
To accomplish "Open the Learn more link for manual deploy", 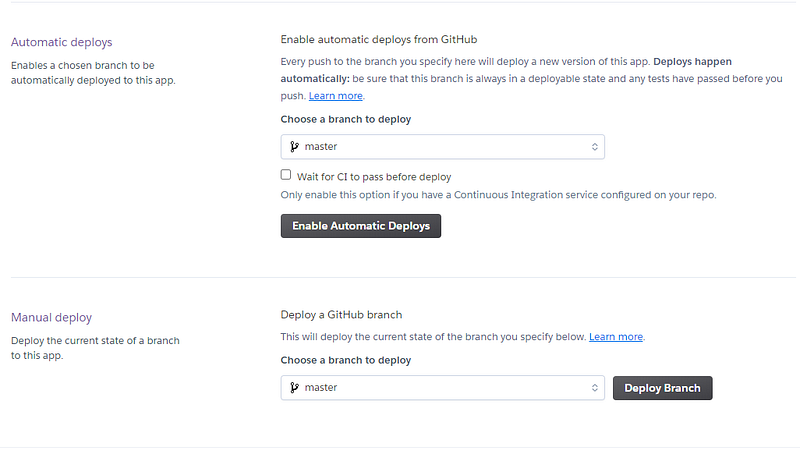I will 616,337.
